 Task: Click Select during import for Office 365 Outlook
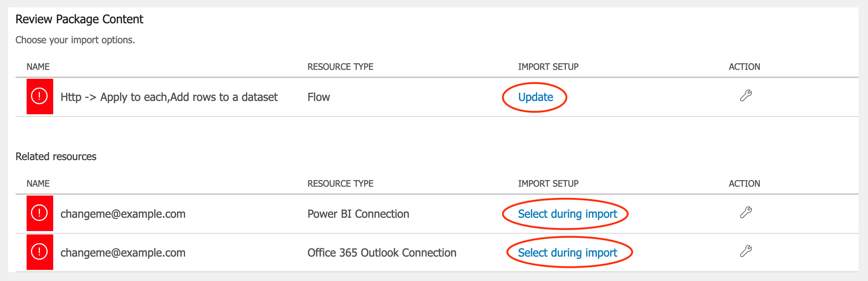click(x=567, y=253)
